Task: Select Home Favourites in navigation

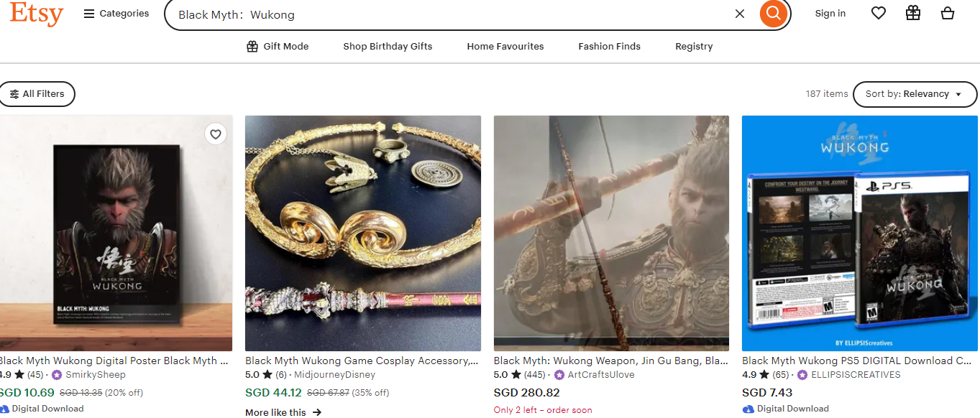Action: pyautogui.click(x=505, y=47)
